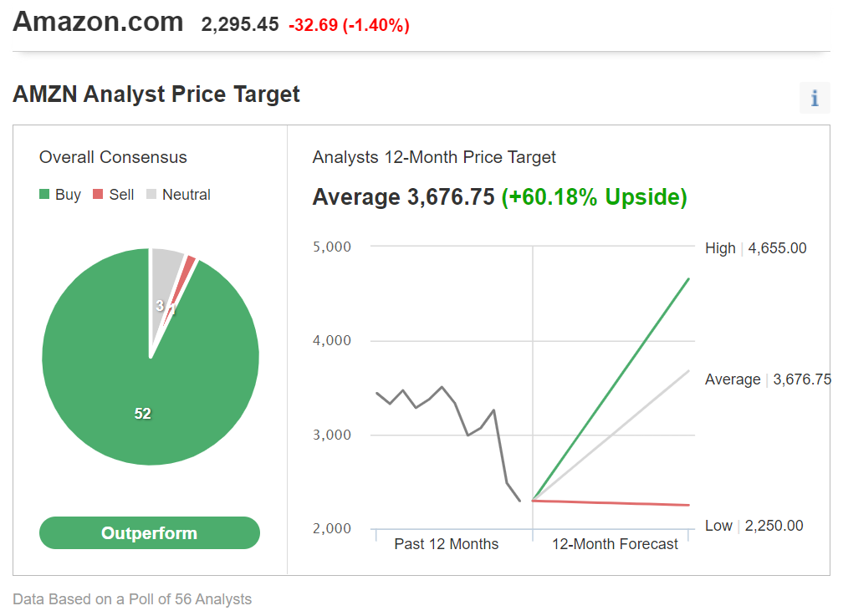Click the +60.18% Upside text
Image resolution: width=843 pixels, height=616 pixels.
pyautogui.click(x=594, y=196)
